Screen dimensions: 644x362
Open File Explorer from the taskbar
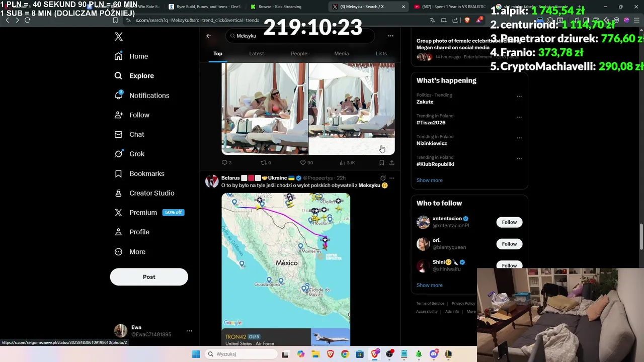point(315,354)
